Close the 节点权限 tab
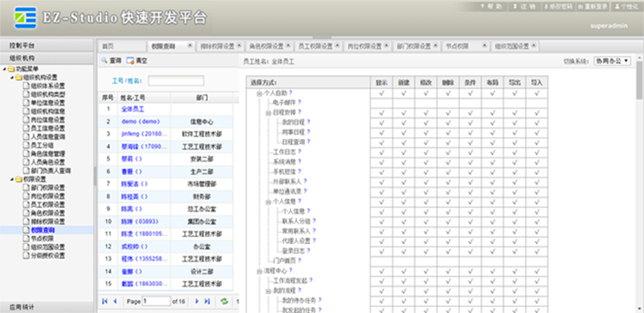 coord(484,46)
